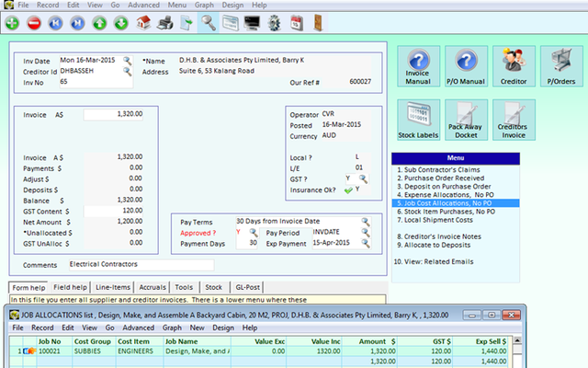Click the form window toolbar icon
The height and width of the screenshot is (368, 588).
tap(231, 23)
